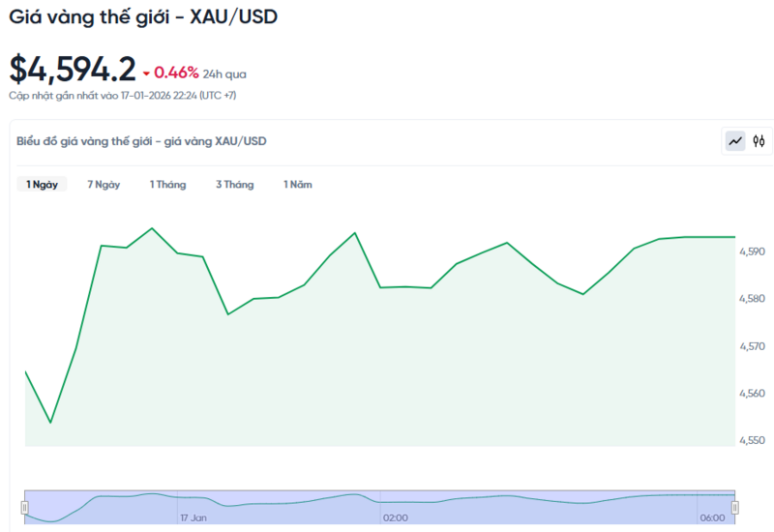Click the 0.46% change percentage

coord(176,73)
